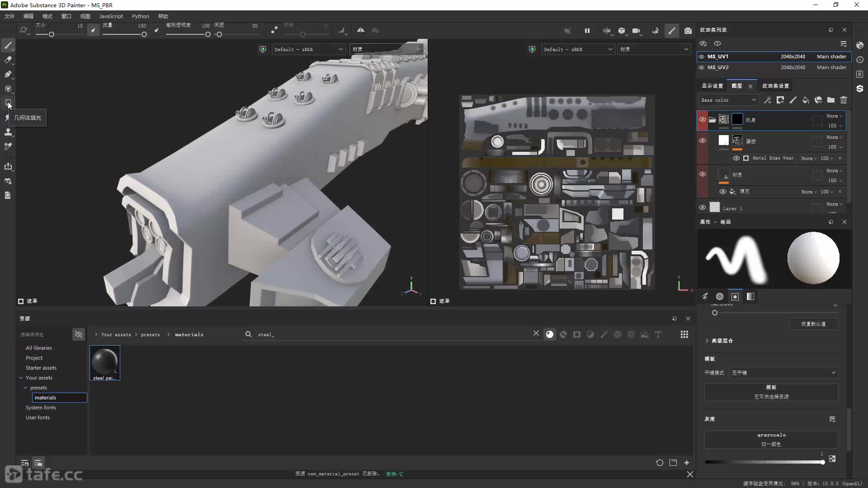Click the 撤销 link in the status message
868x488 pixels.
point(395,474)
